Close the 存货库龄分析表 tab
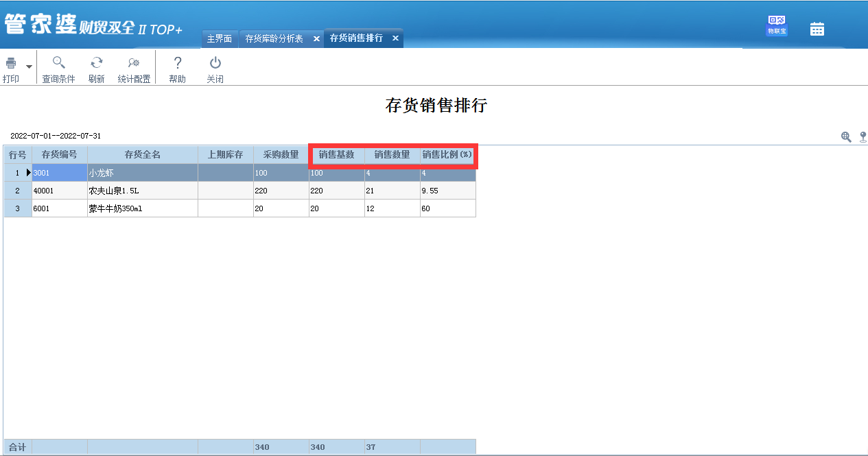This screenshot has height=456, width=868. pyautogui.click(x=316, y=39)
